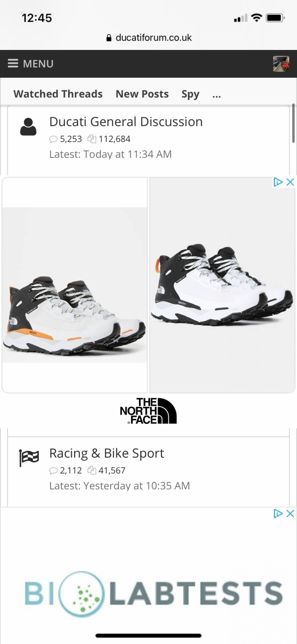Viewport: 297px width, 644px height.
Task: Tap the orange-accent hiking shoe image
Action: point(75,285)
